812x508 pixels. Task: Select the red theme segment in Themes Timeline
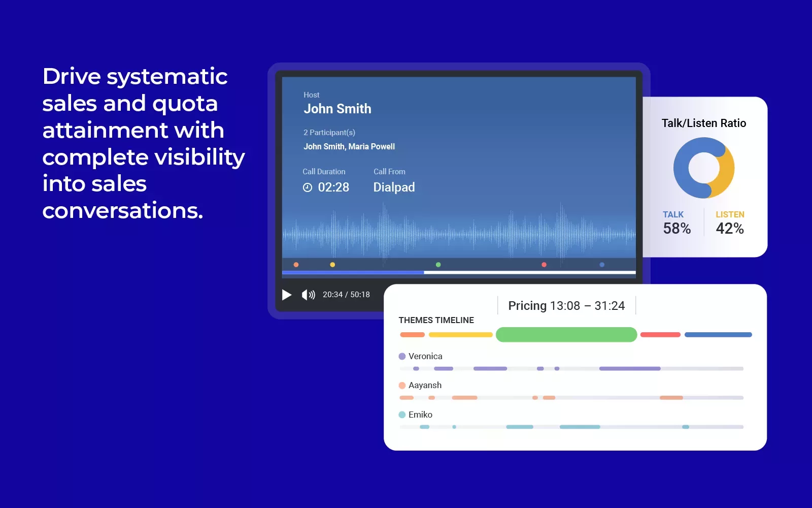(660, 335)
